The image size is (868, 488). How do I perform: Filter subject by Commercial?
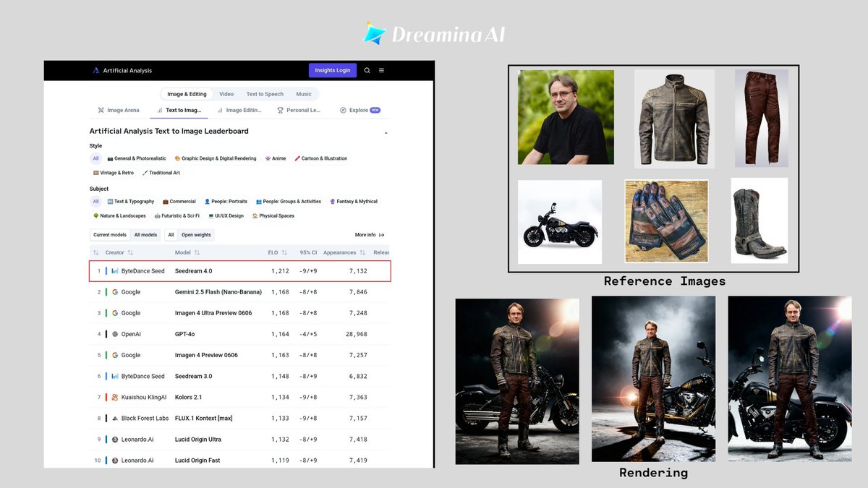coord(179,202)
